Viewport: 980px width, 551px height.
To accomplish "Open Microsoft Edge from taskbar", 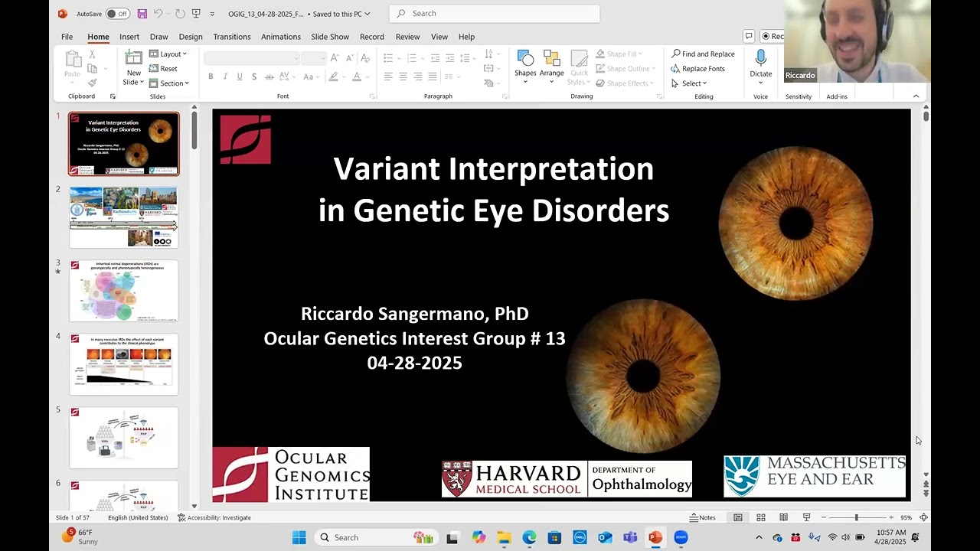I will (x=529, y=537).
